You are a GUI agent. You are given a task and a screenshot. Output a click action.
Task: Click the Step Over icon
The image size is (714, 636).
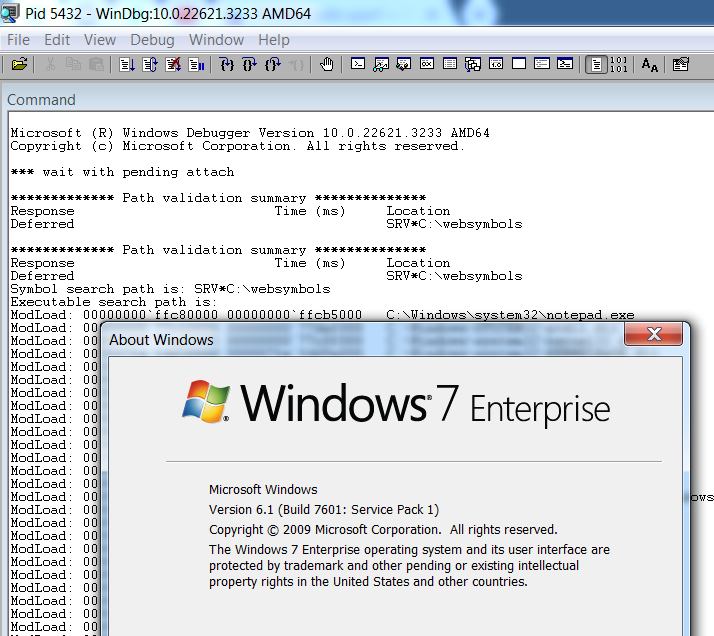(250, 65)
